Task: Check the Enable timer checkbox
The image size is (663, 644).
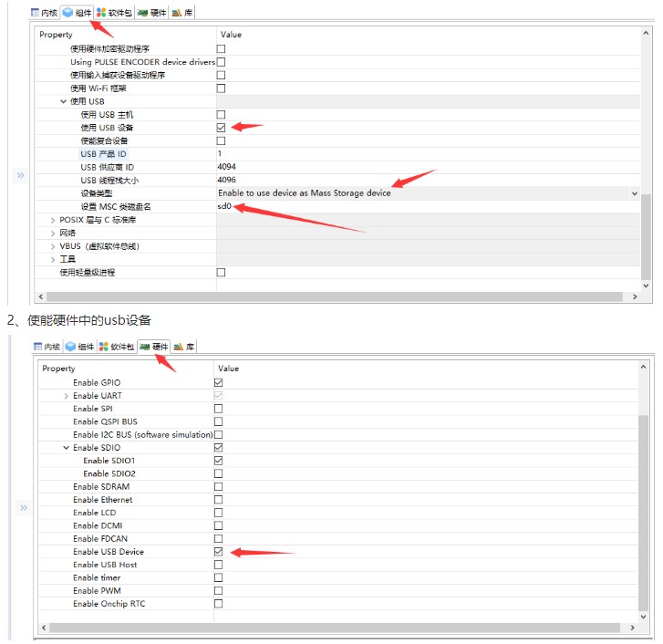Action: click(x=218, y=577)
